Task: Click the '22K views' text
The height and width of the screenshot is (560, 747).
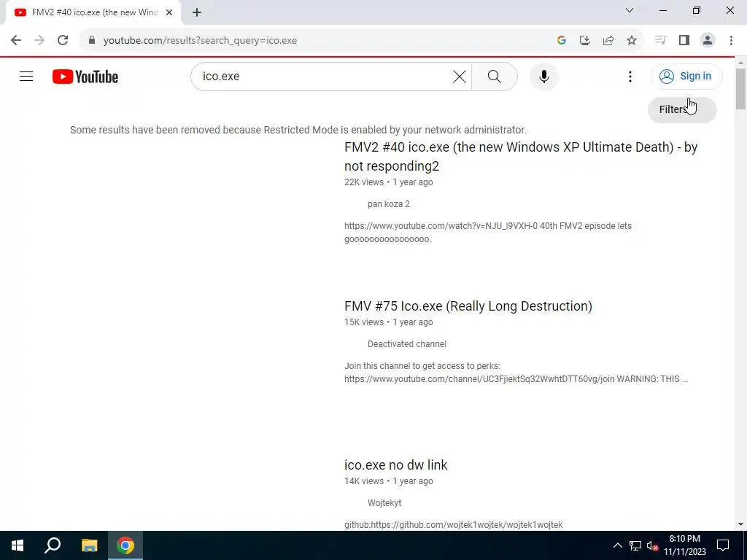Action: point(364,182)
